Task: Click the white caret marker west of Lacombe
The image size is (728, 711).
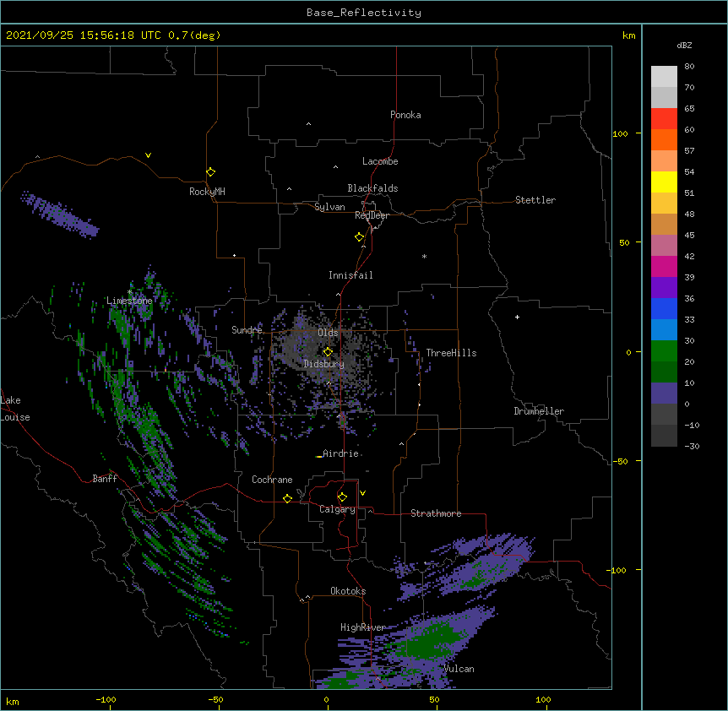Action: (335, 167)
